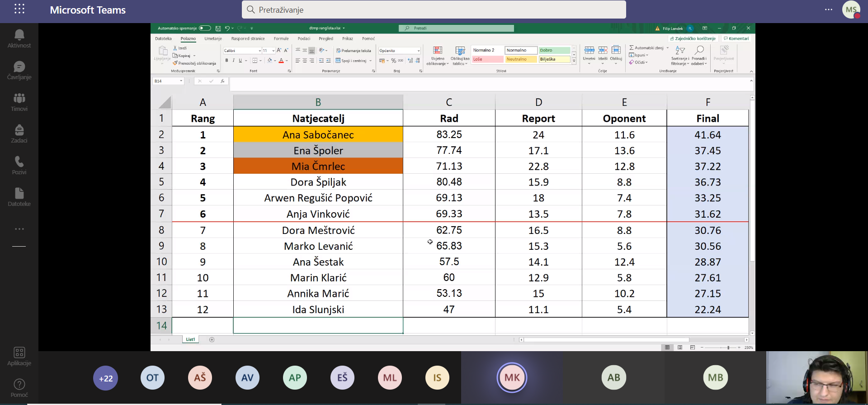Increase font size with the larger A icon
This screenshot has width=868, height=405.
(279, 50)
